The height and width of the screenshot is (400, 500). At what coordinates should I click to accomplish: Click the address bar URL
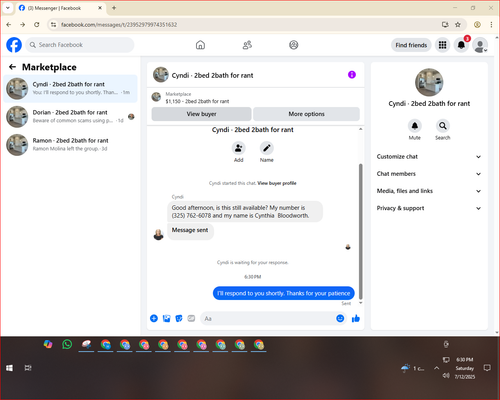point(119,25)
